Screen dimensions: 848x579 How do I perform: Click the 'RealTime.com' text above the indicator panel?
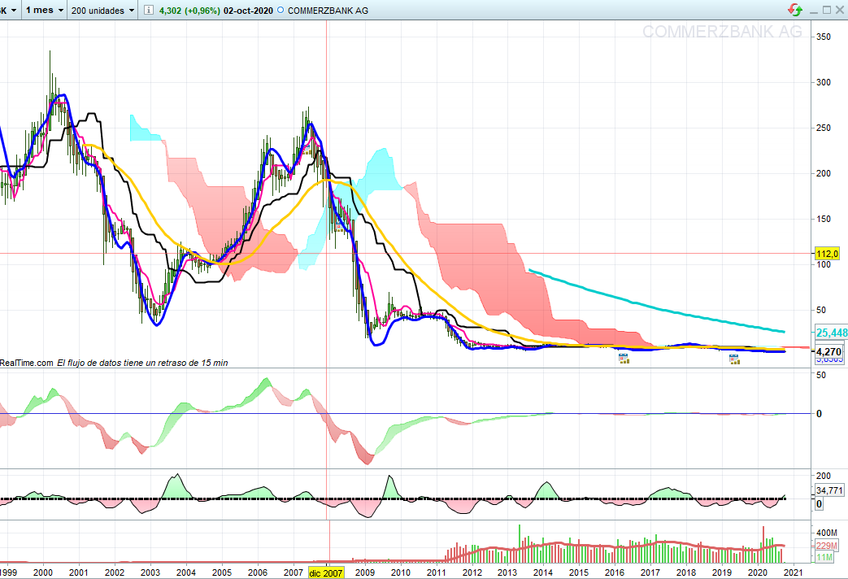[26, 363]
